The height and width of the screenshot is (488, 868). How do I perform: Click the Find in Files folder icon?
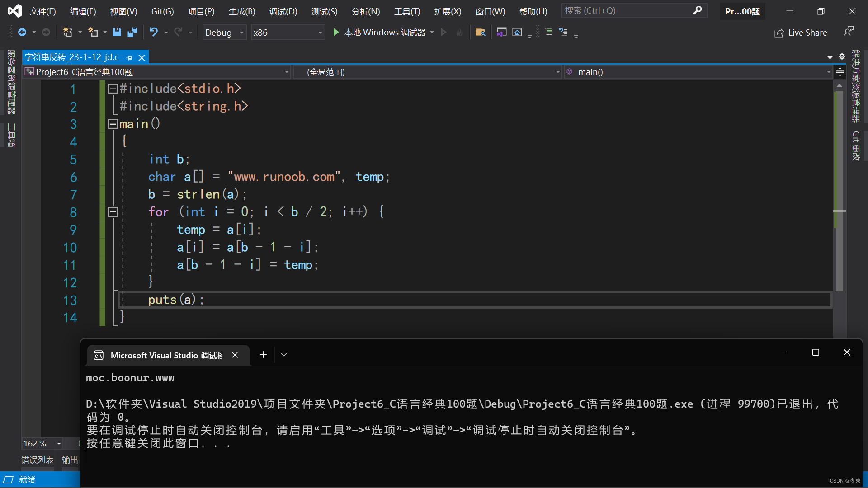tap(480, 32)
